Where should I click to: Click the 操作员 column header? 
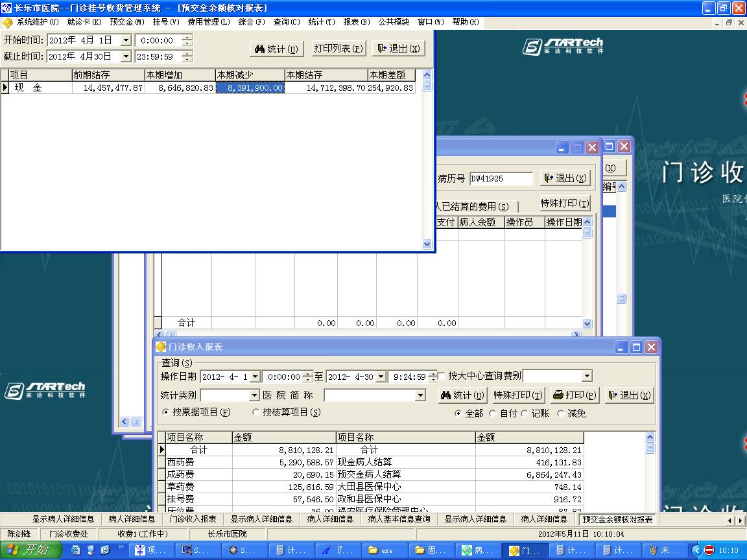pyautogui.click(x=525, y=222)
